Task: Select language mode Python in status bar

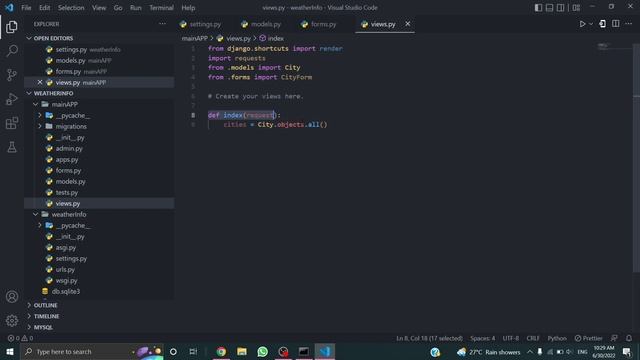Action: point(557,338)
